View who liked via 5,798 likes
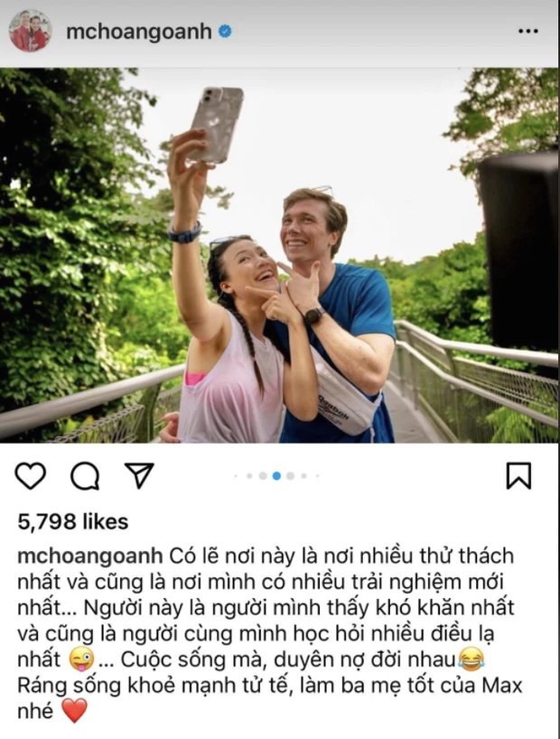 [73, 522]
